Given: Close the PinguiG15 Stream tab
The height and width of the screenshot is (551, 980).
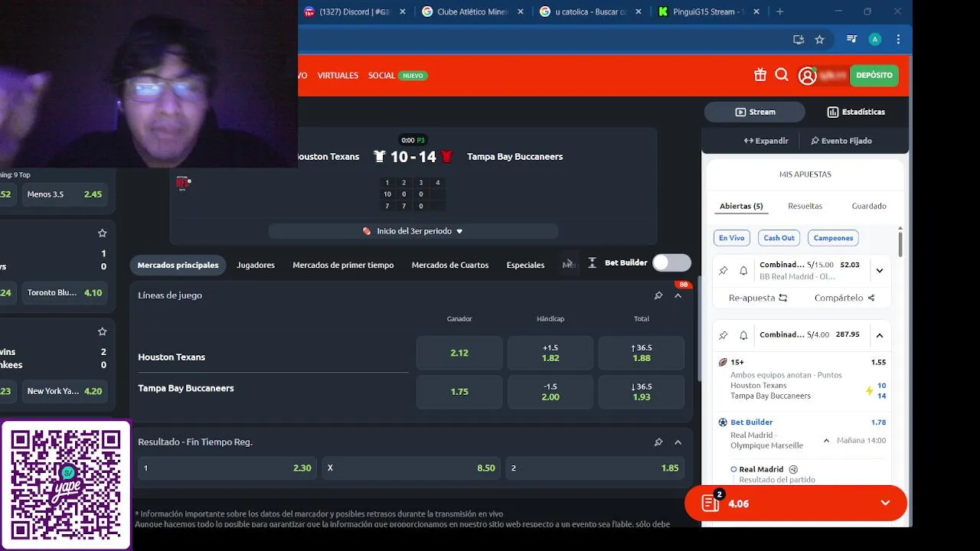Looking at the screenshot, I should 756,11.
